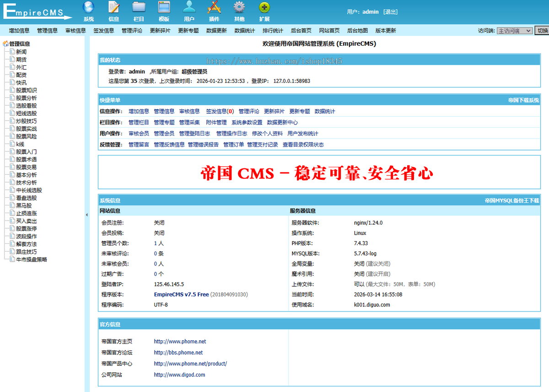Click the 管理信息 tree root icon
The image size is (549, 392).
(5, 44)
